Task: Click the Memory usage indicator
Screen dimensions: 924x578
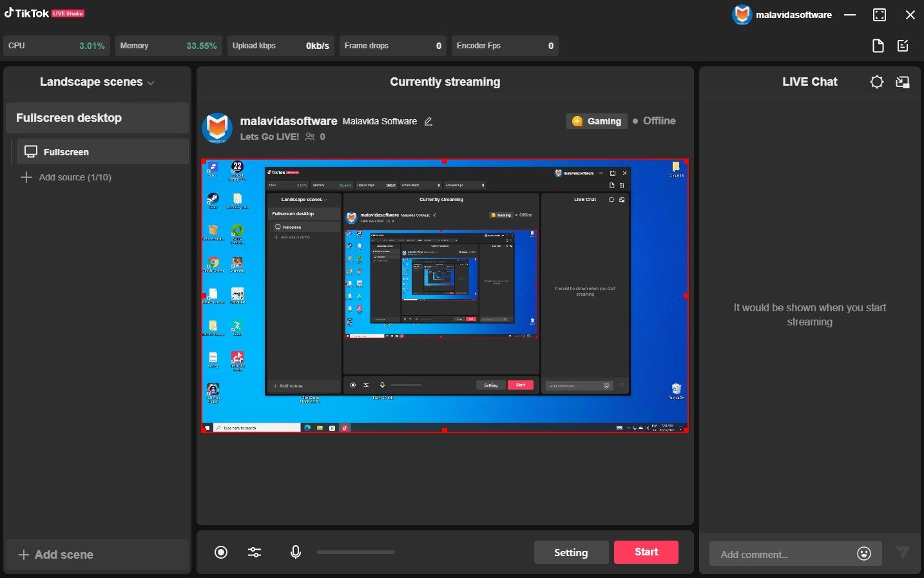Action: coord(169,46)
